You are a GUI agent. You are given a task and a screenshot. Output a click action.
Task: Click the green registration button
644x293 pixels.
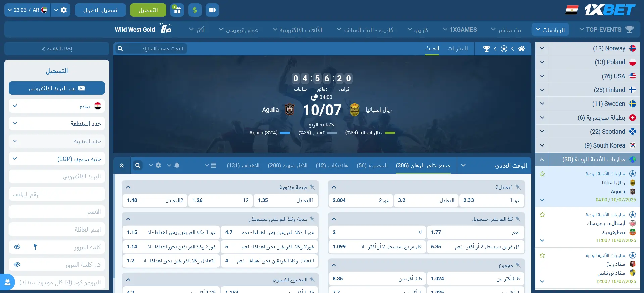pos(148,10)
